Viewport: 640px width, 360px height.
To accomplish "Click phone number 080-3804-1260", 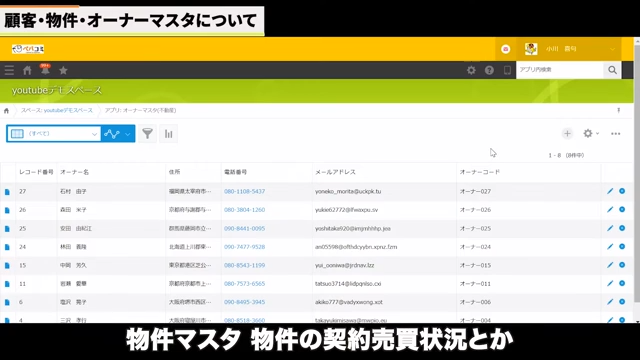I will [x=244, y=209].
